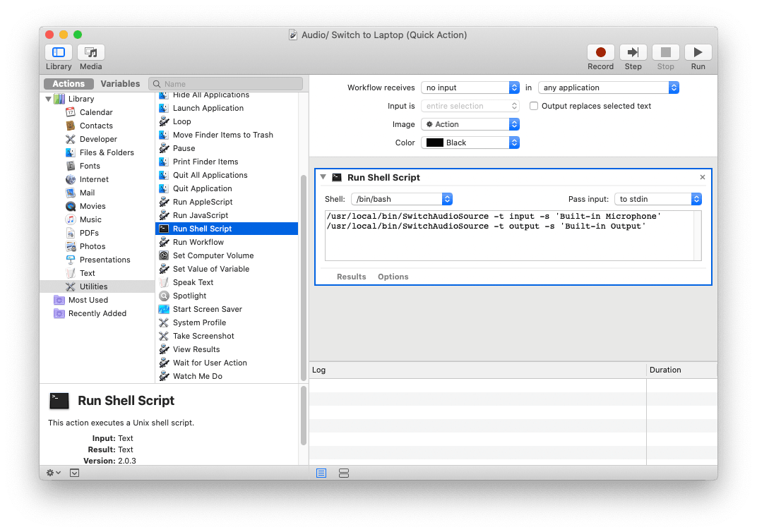Remove the Run Shell Script action

[x=703, y=178]
